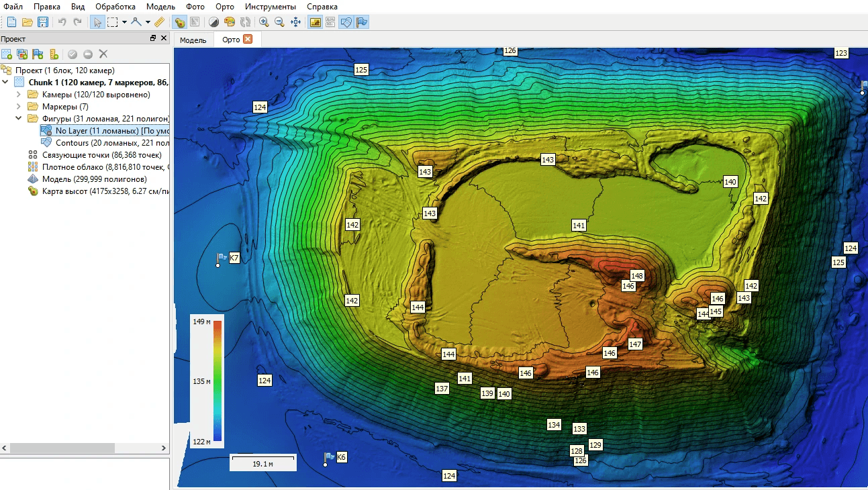Click the add chunk icon in Project panel

7,54
